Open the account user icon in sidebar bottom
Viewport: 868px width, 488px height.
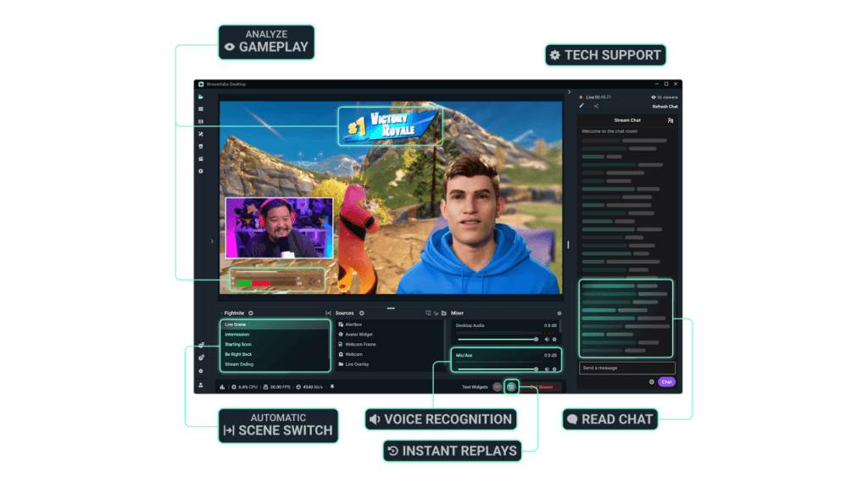(200, 385)
